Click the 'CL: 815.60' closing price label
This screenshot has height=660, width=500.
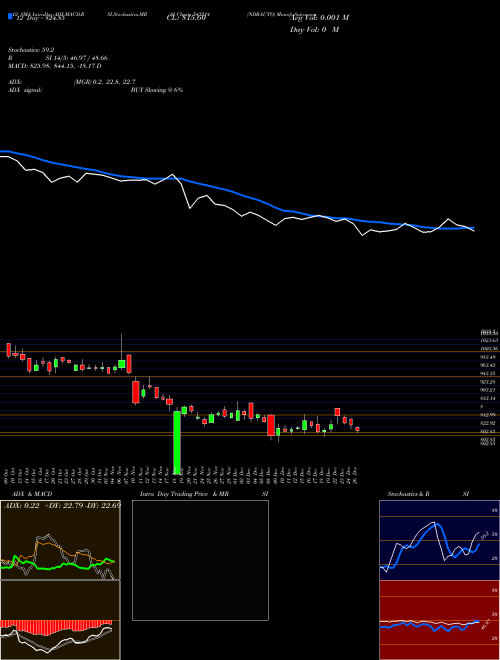point(186,18)
